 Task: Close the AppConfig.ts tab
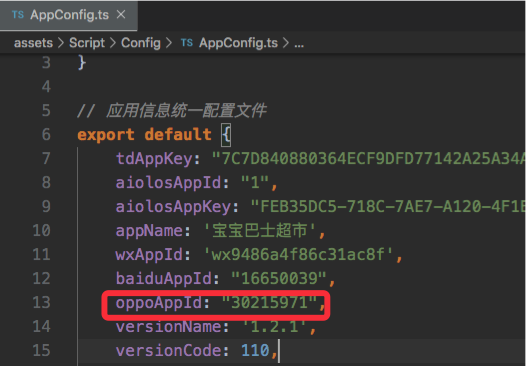click(x=121, y=14)
